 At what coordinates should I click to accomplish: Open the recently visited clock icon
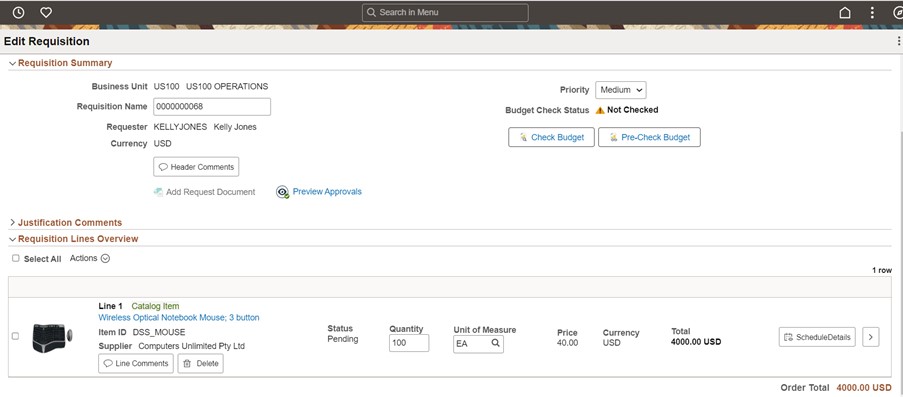(x=18, y=12)
